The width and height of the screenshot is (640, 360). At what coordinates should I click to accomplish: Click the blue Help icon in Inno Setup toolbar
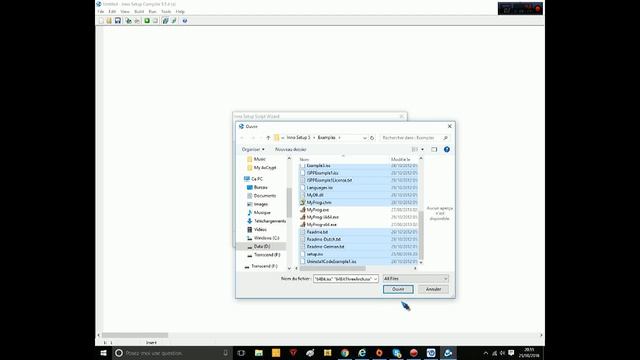[x=184, y=21]
